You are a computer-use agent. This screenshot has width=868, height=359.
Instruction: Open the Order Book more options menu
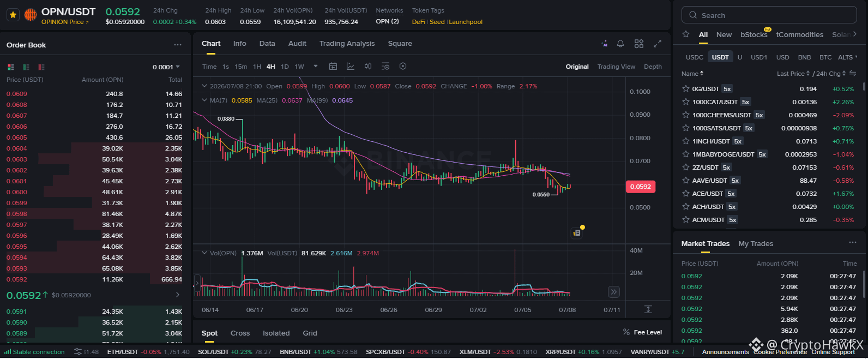click(178, 45)
